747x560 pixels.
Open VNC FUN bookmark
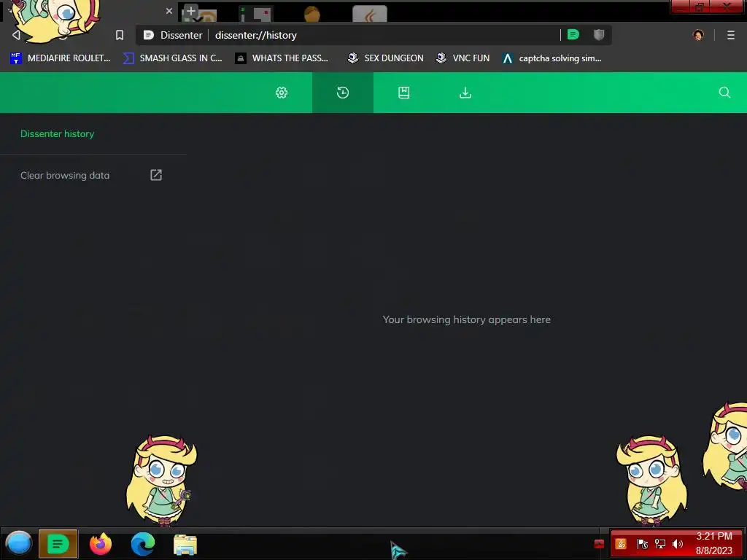click(463, 58)
